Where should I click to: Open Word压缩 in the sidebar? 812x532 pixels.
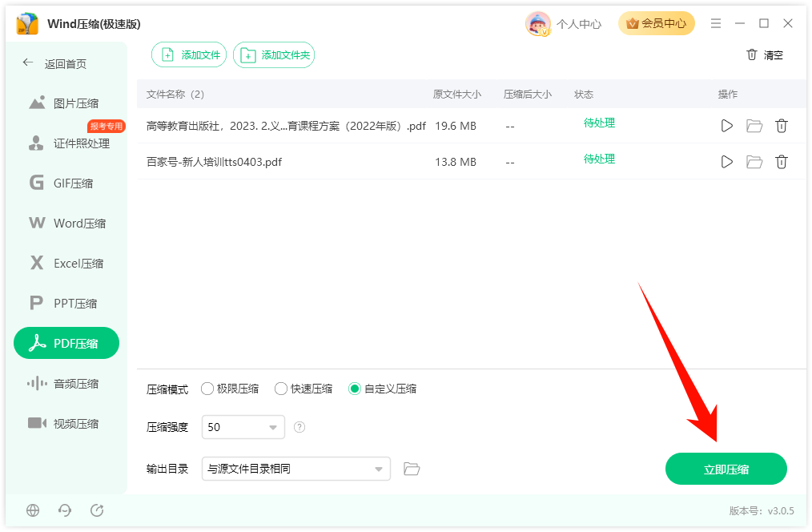66,224
